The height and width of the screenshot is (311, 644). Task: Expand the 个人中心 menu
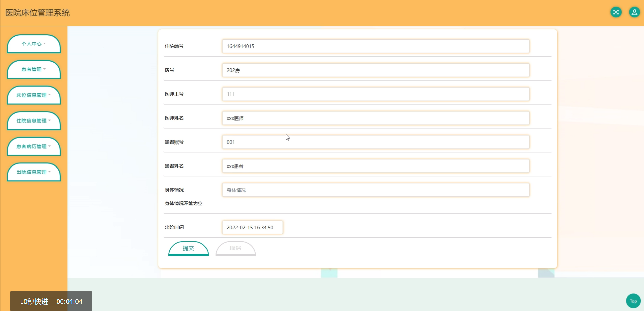click(34, 44)
